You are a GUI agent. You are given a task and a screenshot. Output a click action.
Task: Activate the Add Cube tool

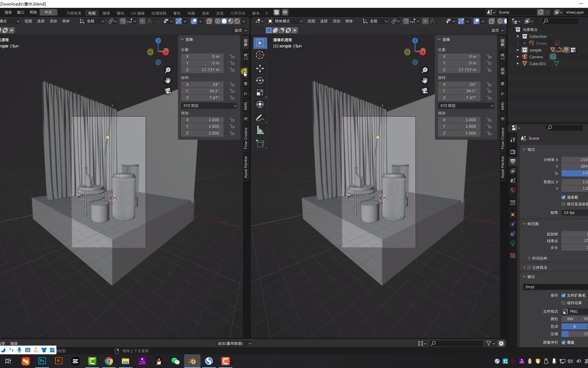(x=260, y=143)
